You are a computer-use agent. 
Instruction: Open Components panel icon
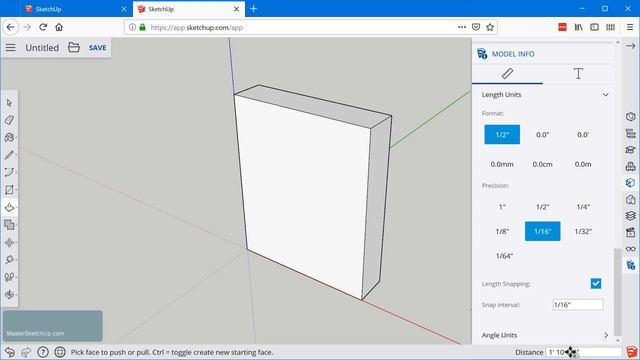pyautogui.click(x=631, y=167)
